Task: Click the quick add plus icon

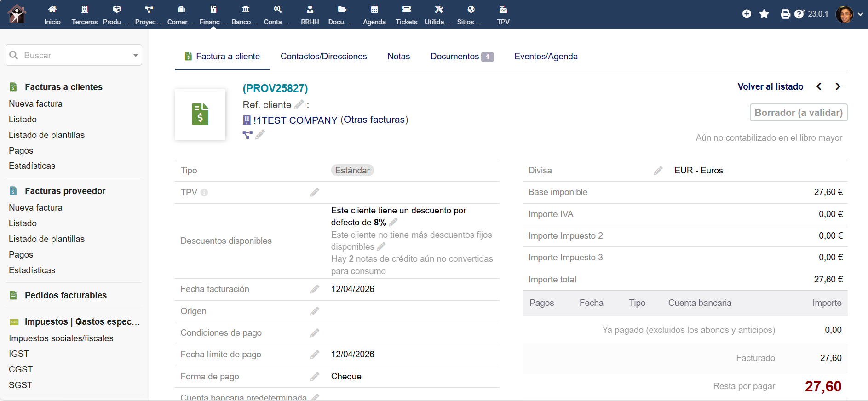Action: (747, 14)
